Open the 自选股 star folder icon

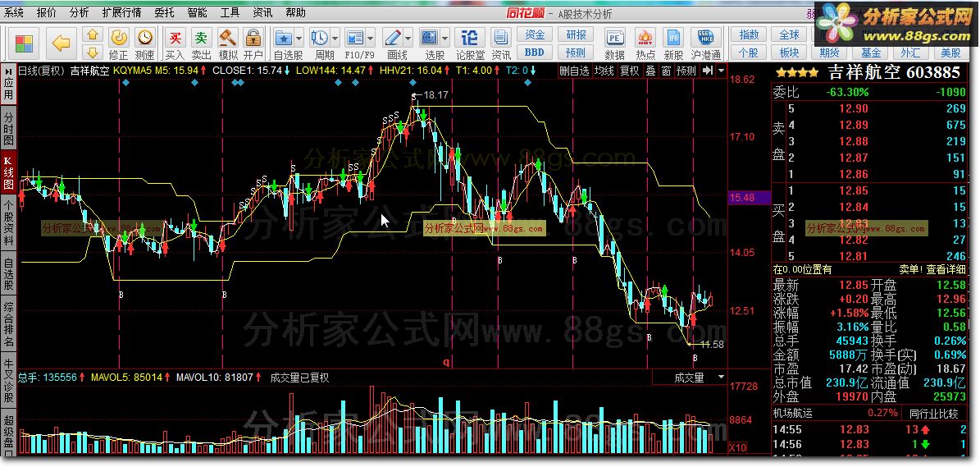pyautogui.click(x=284, y=37)
